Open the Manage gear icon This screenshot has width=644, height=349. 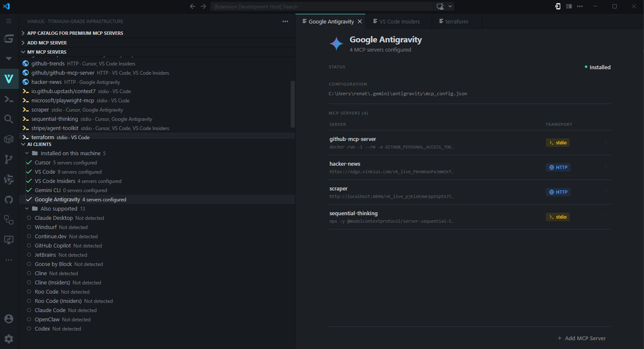pos(9,339)
